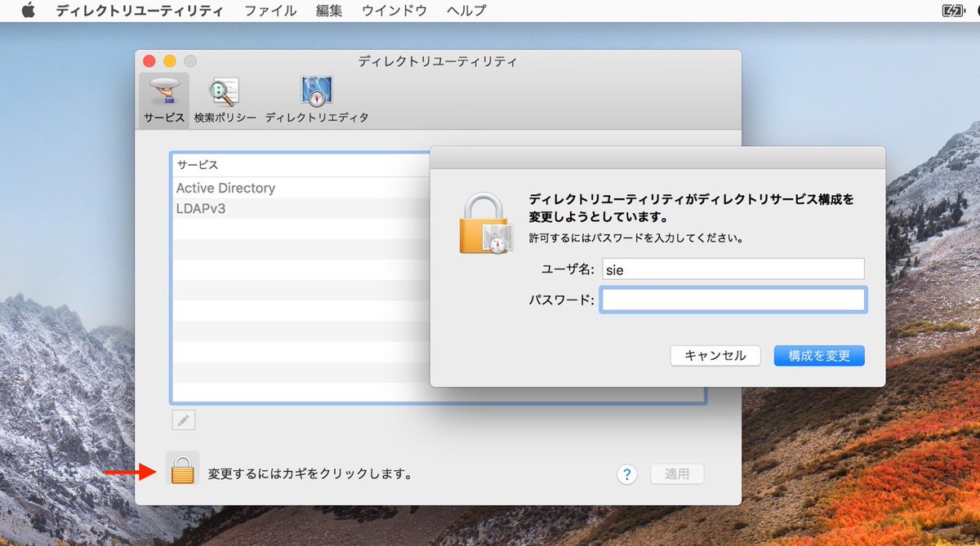Click the 適用 button
This screenshot has width=980, height=546.
[677, 474]
